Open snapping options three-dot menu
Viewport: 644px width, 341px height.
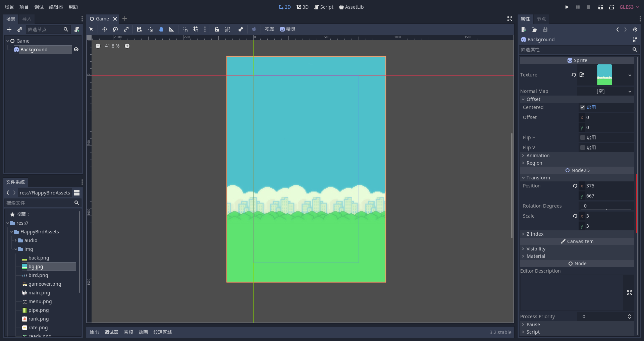[x=205, y=29]
